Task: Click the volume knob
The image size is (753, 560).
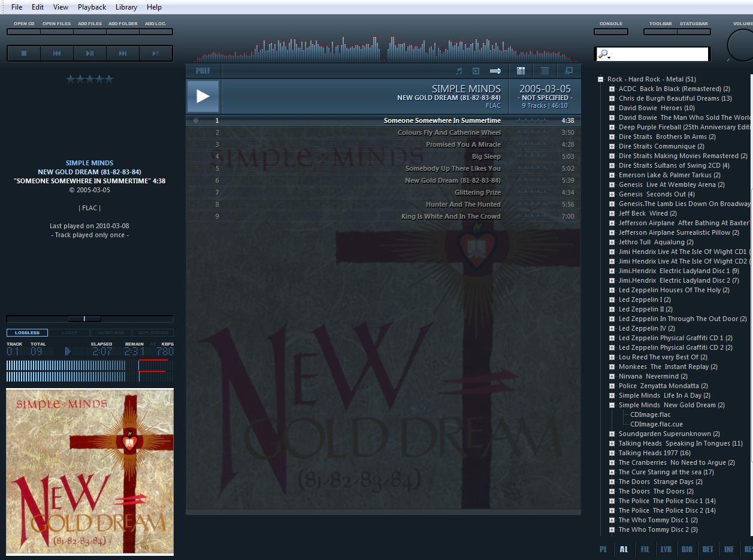Action: pyautogui.click(x=740, y=46)
